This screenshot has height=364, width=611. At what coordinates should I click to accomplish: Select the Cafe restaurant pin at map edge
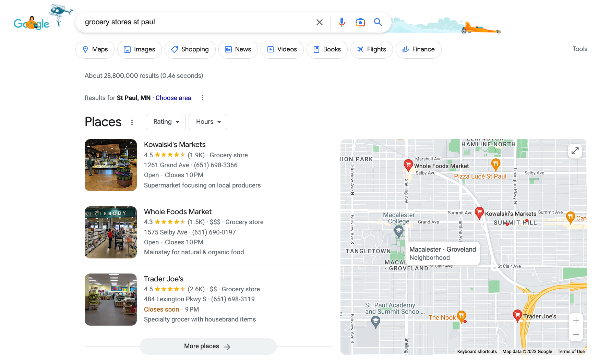[571, 218]
